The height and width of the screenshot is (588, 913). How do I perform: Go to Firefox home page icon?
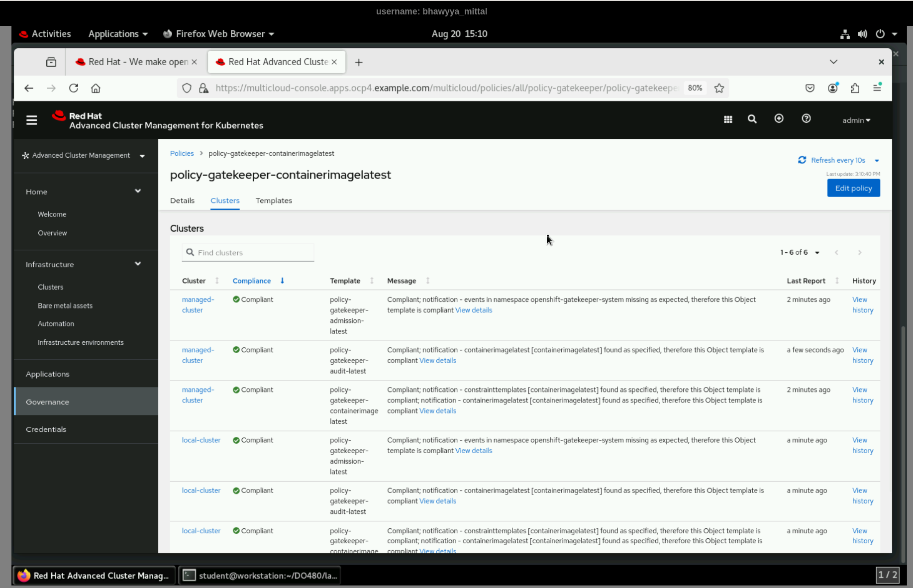96,88
